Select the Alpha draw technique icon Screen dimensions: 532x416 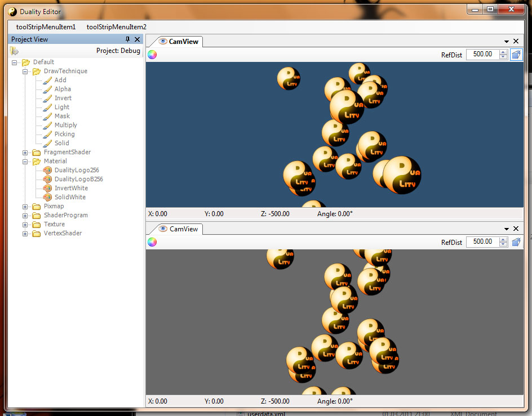tap(47, 90)
